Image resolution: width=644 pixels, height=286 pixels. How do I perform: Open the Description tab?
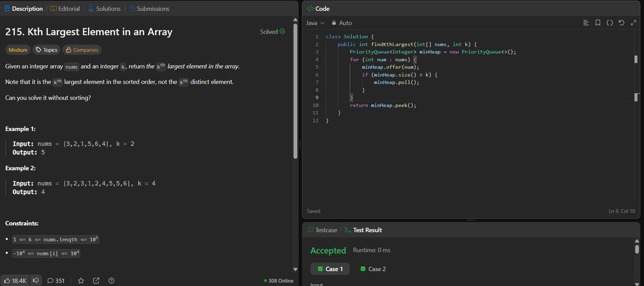pyautogui.click(x=23, y=9)
